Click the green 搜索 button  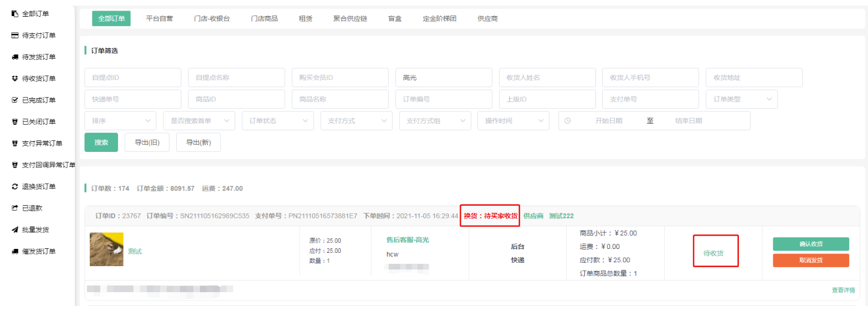point(101,142)
